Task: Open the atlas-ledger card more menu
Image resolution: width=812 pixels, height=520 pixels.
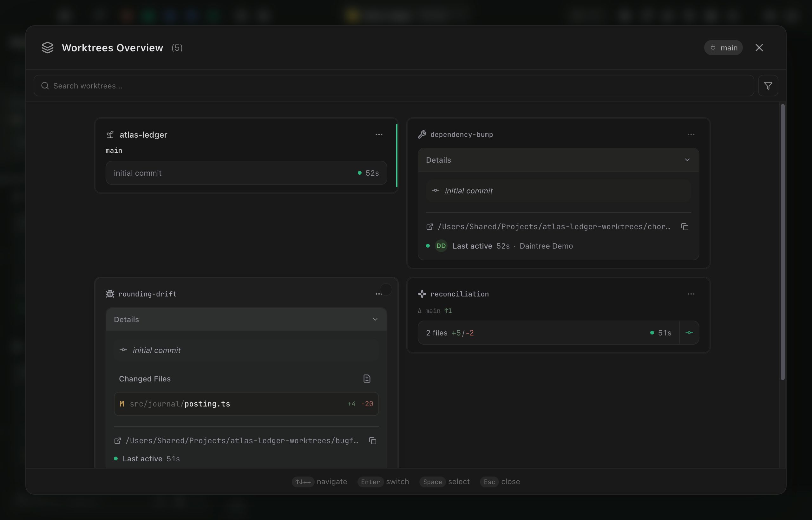Action: [379, 134]
